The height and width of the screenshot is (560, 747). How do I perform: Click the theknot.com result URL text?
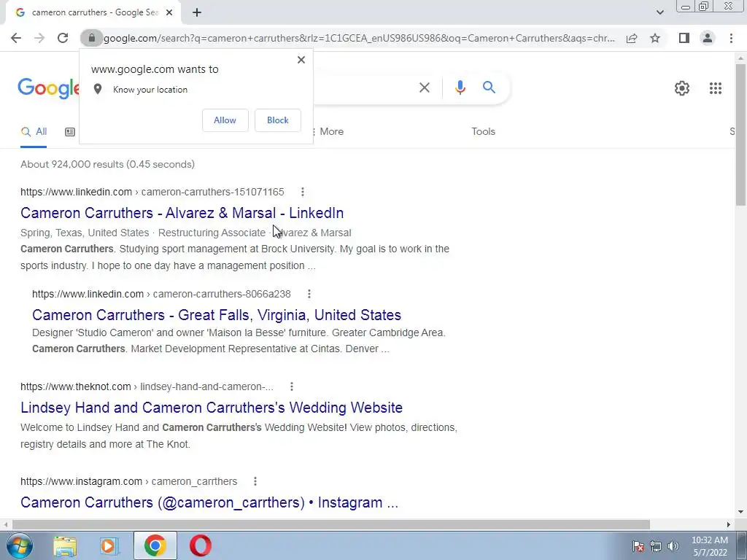click(x=147, y=386)
